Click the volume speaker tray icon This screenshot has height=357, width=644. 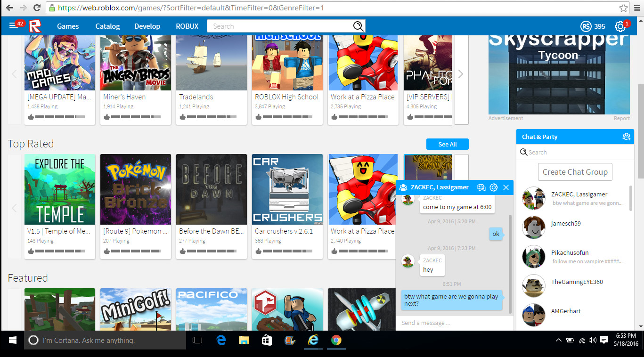coord(593,340)
